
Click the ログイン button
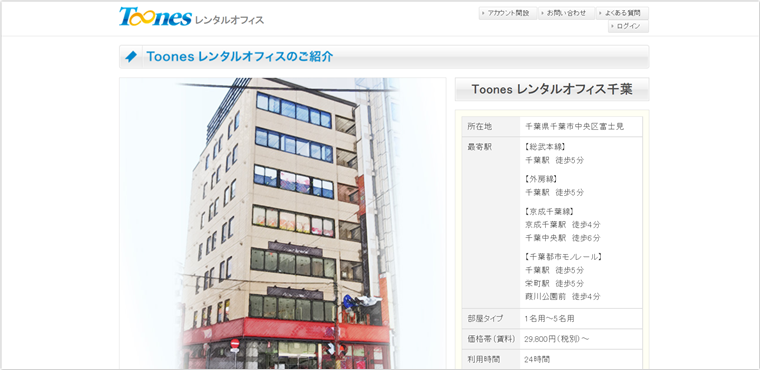(628, 26)
